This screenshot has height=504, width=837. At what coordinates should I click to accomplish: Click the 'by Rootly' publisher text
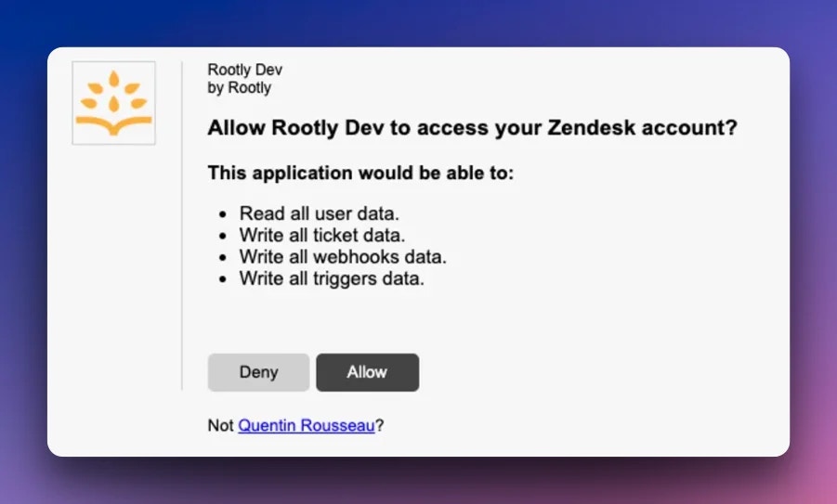239,87
